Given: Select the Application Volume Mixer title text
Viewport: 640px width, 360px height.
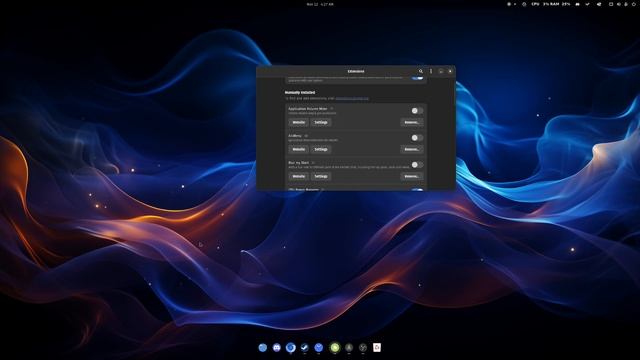Looking at the screenshot, I should [308, 109].
